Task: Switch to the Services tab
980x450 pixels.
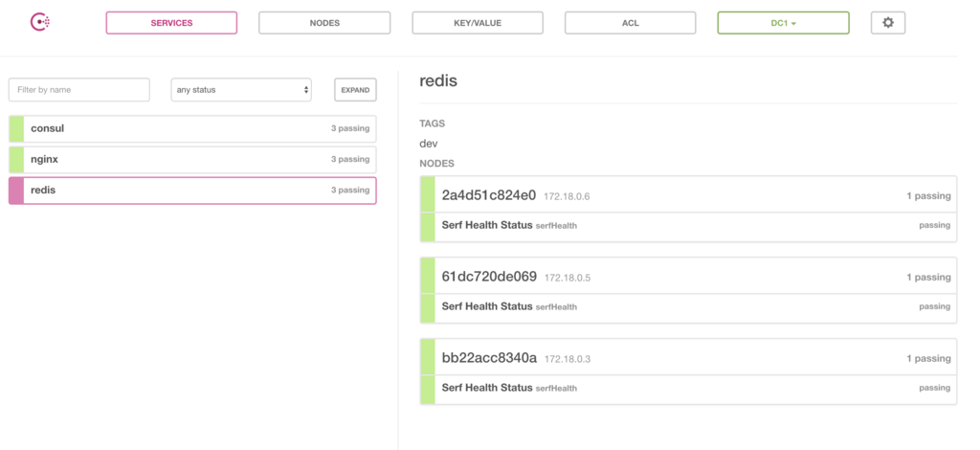Action: [x=171, y=23]
